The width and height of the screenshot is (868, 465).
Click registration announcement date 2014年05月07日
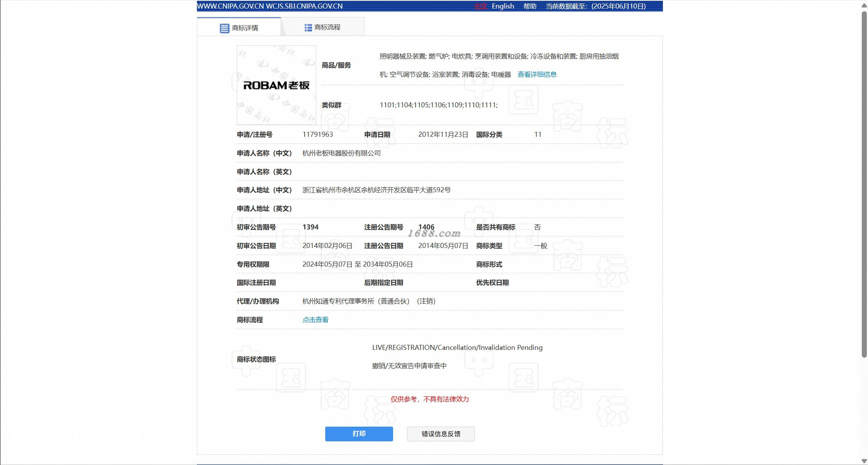coord(443,246)
